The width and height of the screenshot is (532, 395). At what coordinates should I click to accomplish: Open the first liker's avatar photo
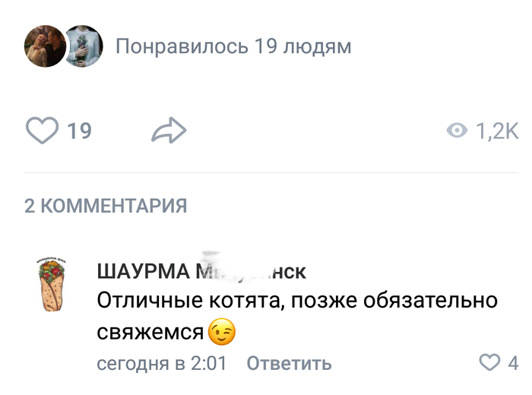tap(45, 47)
